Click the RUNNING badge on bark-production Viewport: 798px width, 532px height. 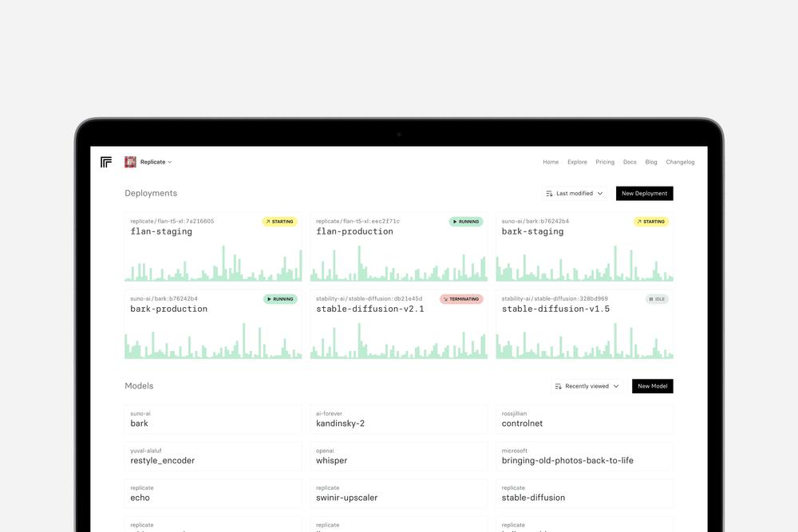pos(280,299)
